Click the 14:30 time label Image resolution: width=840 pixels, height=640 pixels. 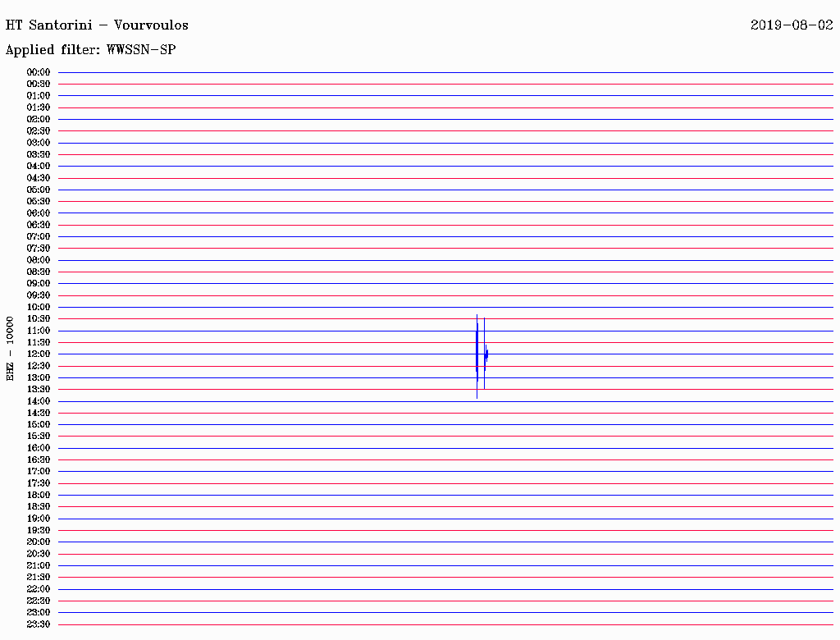tap(39, 414)
